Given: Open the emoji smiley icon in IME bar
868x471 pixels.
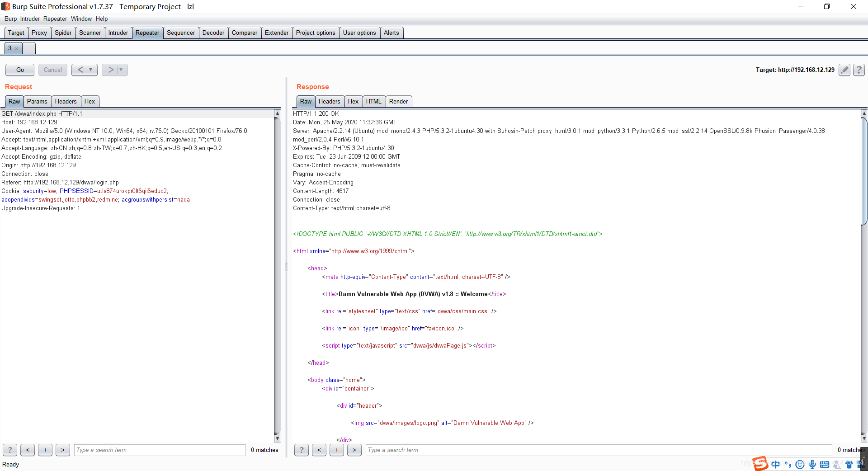Looking at the screenshot, I should [x=800, y=464].
